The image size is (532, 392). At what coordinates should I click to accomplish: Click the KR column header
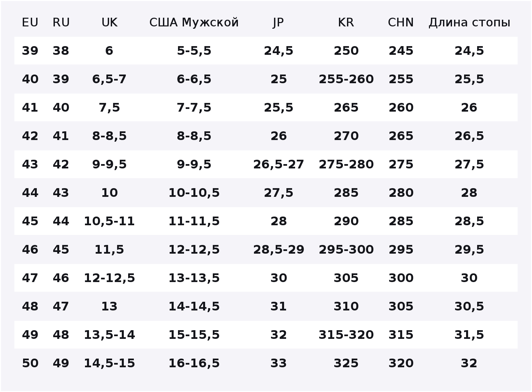coord(346,22)
